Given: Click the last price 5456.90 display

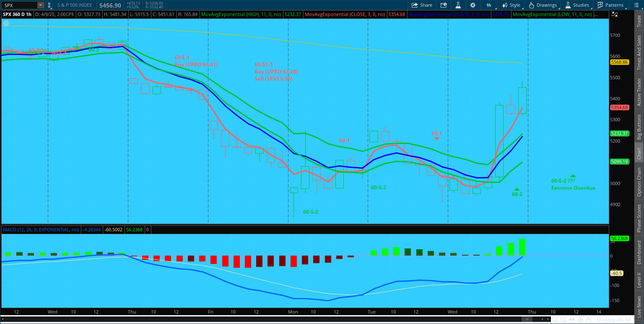Looking at the screenshot, I should tap(110, 5).
